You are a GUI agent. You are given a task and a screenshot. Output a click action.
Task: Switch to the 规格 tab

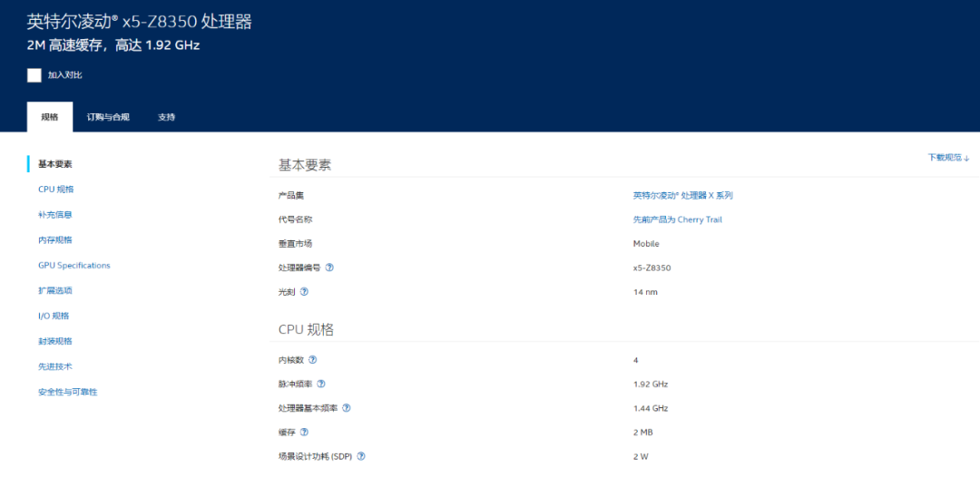pyautogui.click(x=49, y=117)
